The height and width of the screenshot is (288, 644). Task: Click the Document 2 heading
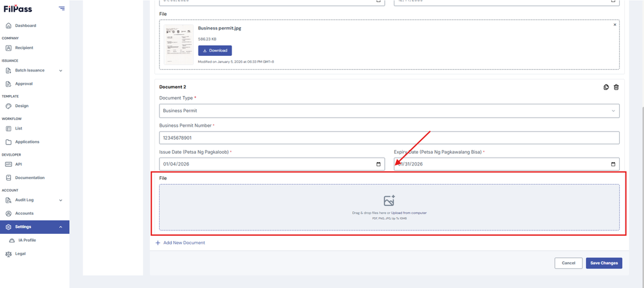(x=173, y=87)
